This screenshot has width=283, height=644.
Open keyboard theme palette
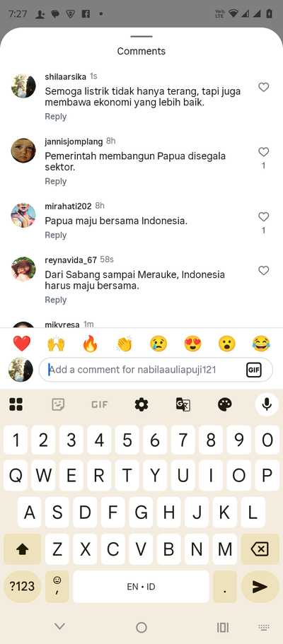click(x=224, y=405)
